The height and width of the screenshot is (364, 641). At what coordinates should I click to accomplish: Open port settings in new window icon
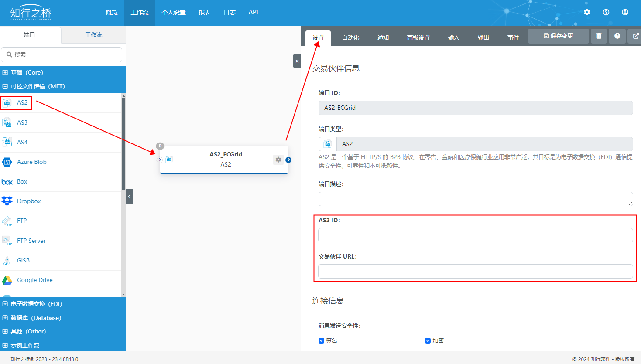(x=635, y=36)
